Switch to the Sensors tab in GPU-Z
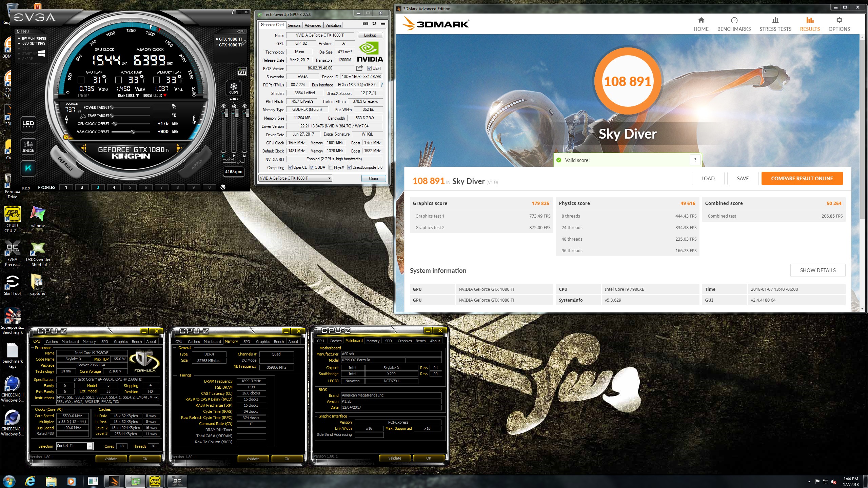Image resolution: width=868 pixels, height=488 pixels. [294, 25]
